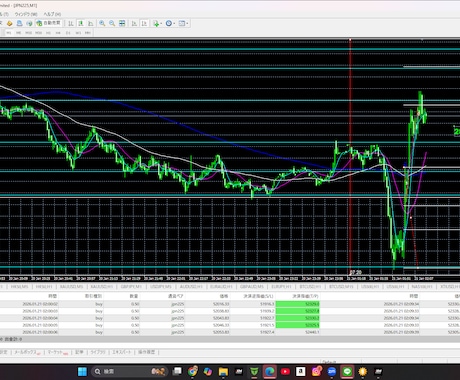Click globe toolbar icon beside 自動売買

(29, 23)
